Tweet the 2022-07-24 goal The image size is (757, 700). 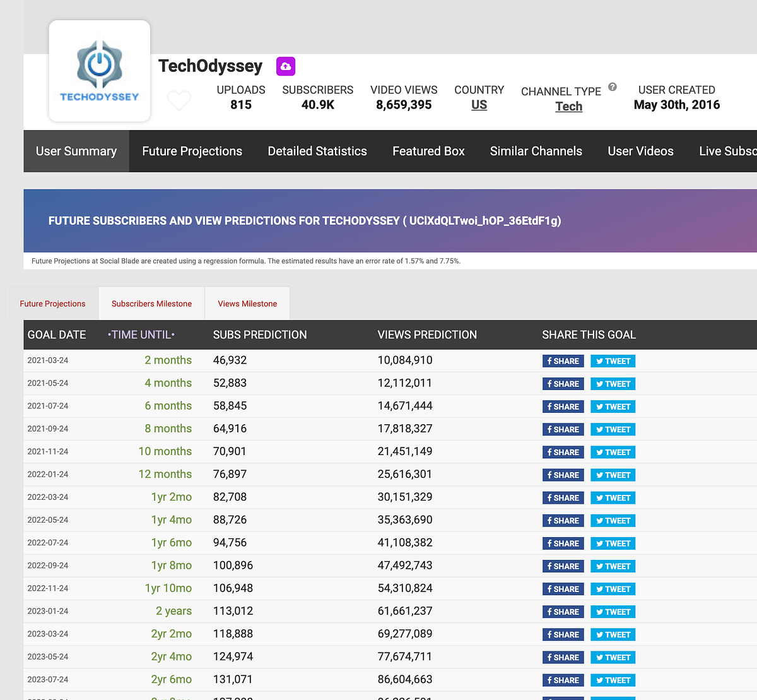pyautogui.click(x=613, y=543)
